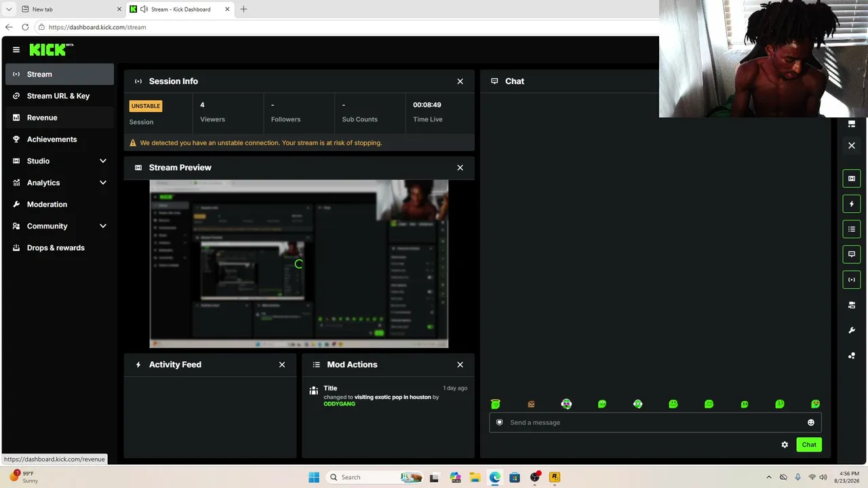Screen dimensions: 868x488
Task: Open the Achievements page
Action: (x=60, y=140)
